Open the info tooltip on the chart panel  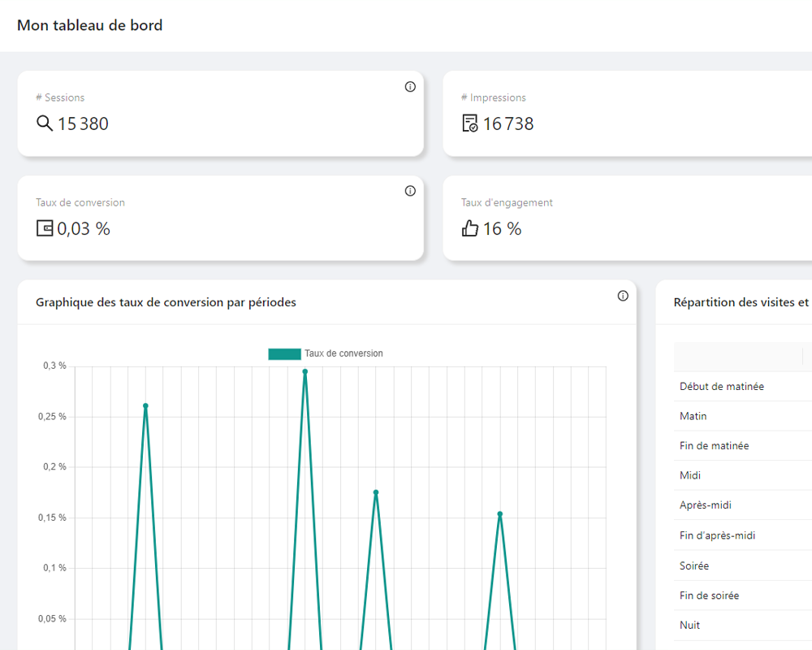(x=623, y=297)
